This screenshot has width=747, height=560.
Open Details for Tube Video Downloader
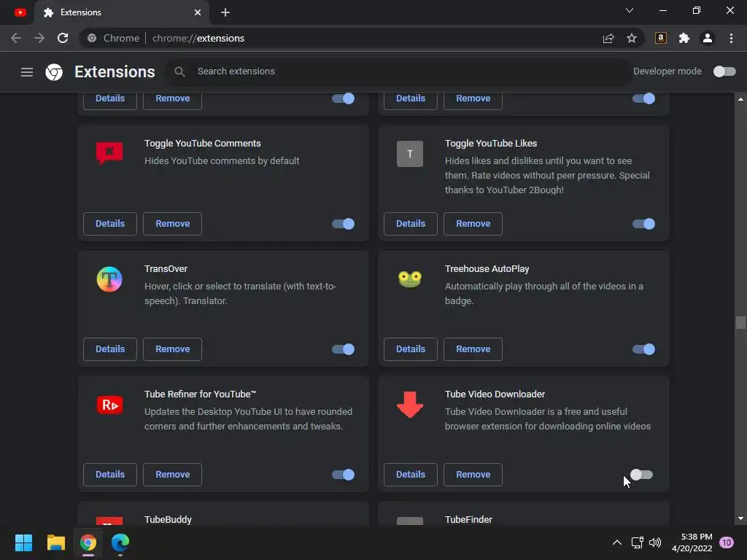[411, 475]
